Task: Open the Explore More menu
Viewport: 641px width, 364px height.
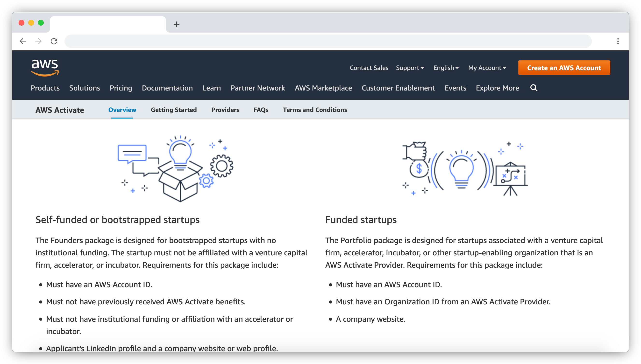Action: pyautogui.click(x=497, y=88)
